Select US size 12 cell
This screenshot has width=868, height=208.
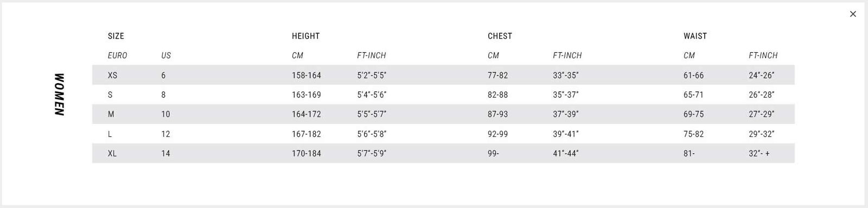point(165,134)
